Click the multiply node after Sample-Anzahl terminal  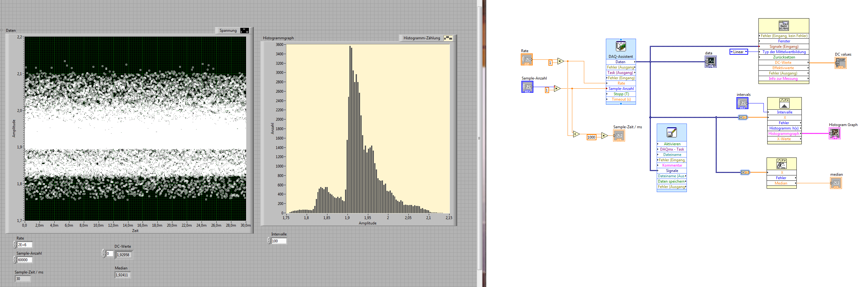click(x=557, y=89)
